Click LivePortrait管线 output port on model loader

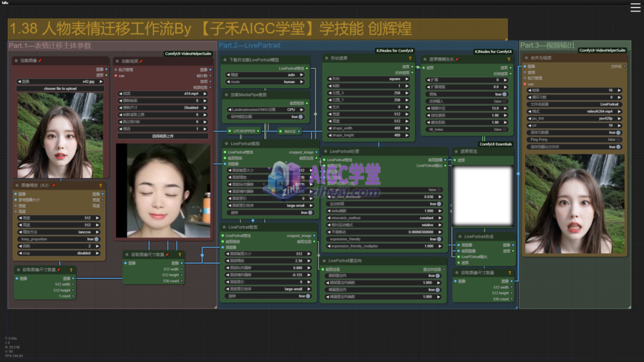[x=307, y=69]
